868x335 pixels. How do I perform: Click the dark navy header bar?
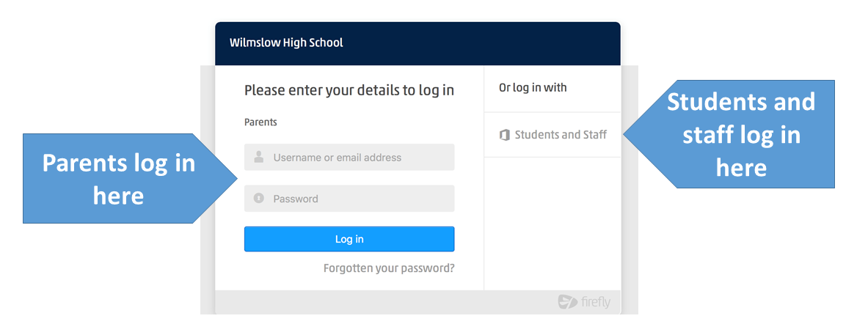click(477, 43)
